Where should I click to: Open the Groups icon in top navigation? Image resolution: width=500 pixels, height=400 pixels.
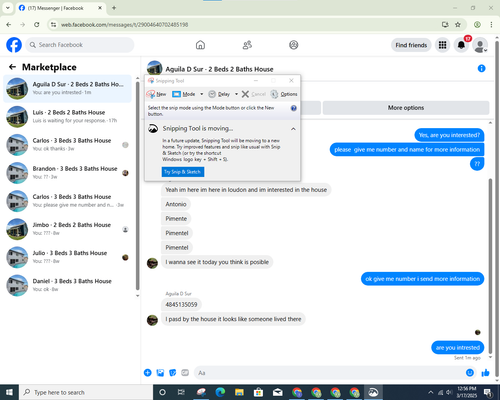(x=294, y=45)
